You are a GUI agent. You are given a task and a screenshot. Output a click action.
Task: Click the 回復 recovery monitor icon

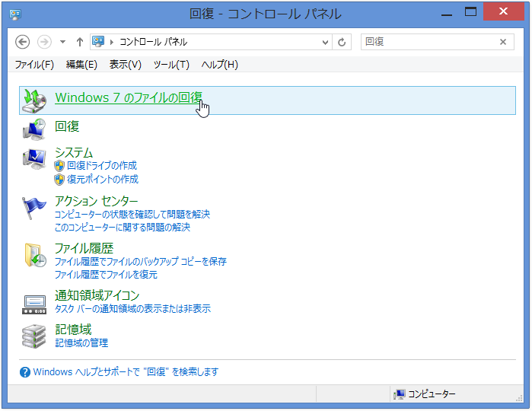click(34, 129)
